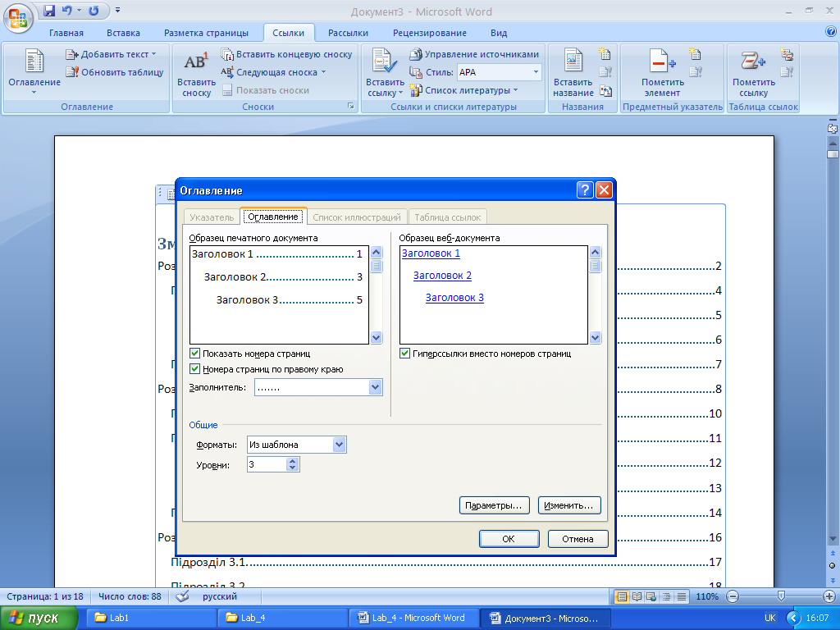Viewport: 840px width, 630px height.
Task: Zoom out with minus button
Action: tap(733, 596)
